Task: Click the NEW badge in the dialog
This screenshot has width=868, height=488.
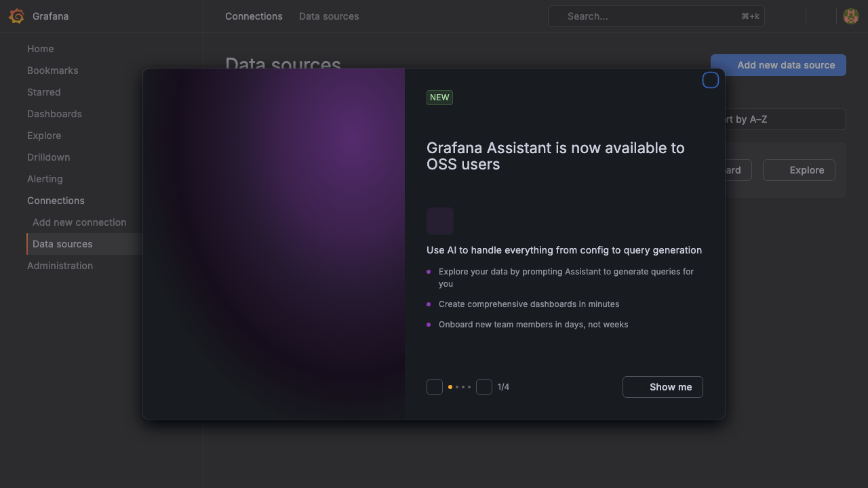Action: tap(439, 98)
